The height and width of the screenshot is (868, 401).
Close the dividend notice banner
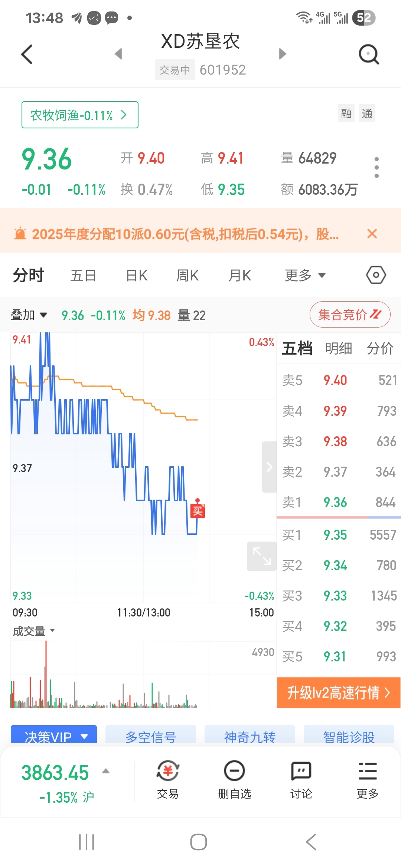[x=372, y=233]
